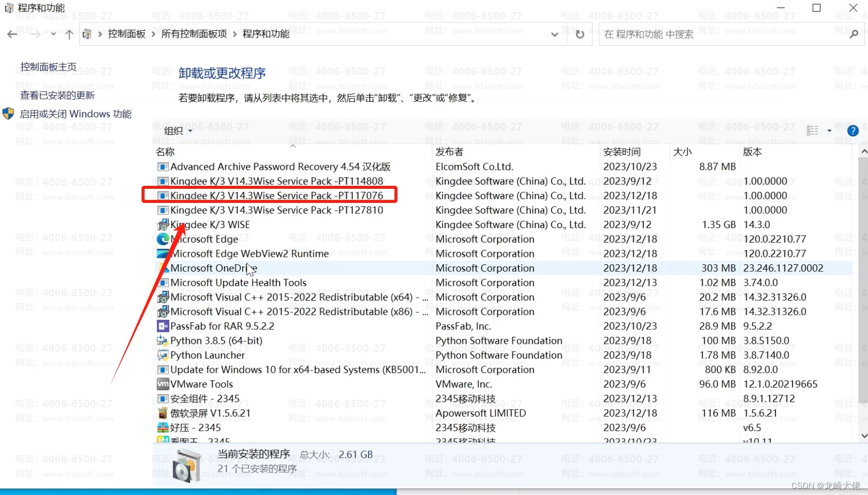Image resolution: width=868 pixels, height=495 pixels.
Task: Open the recent locations dropdown arrow
Action: coord(53,34)
